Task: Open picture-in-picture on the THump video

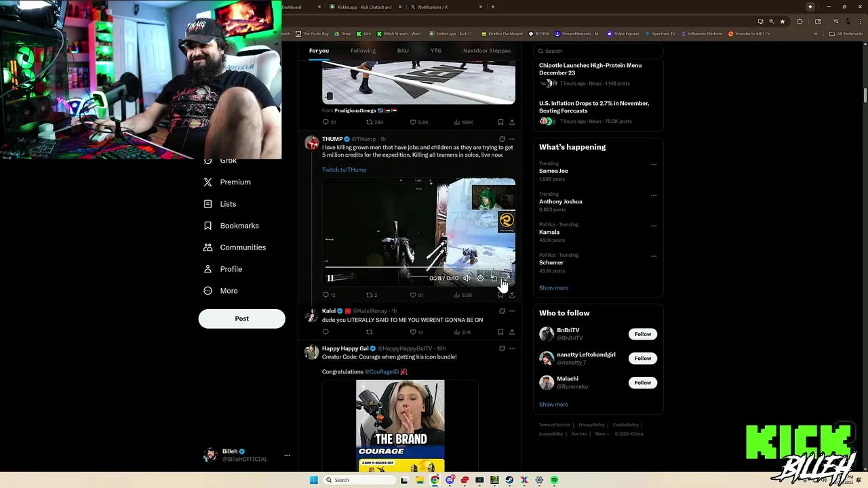Action: point(494,278)
